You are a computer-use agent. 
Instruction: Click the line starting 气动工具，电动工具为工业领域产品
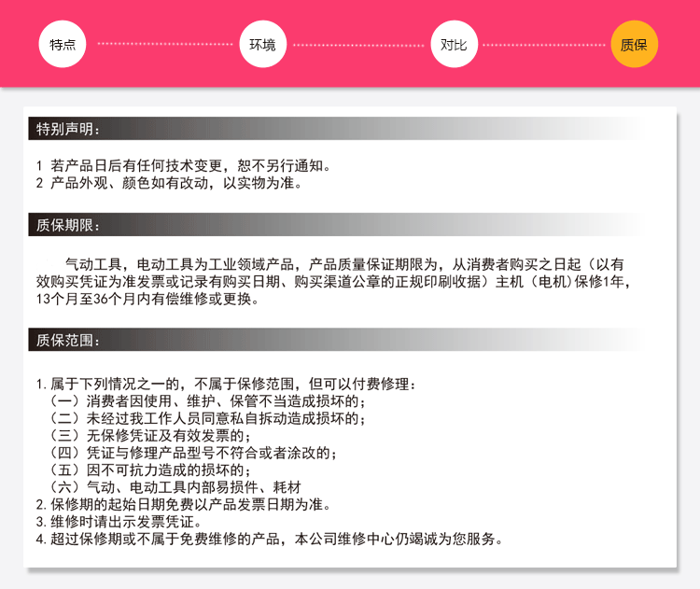[x=344, y=264]
